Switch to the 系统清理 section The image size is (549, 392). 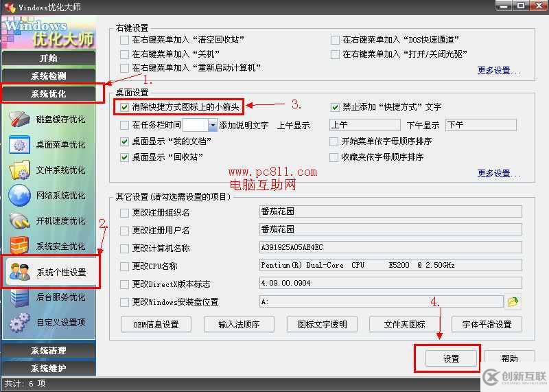tap(48, 351)
